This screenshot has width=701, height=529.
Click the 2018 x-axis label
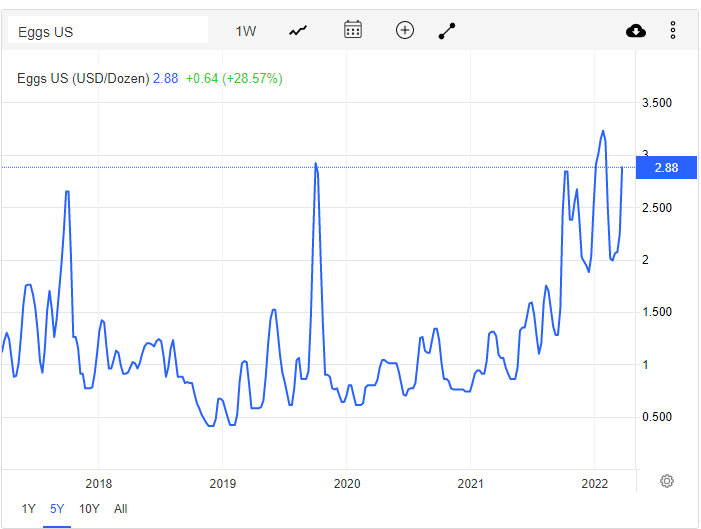98,483
